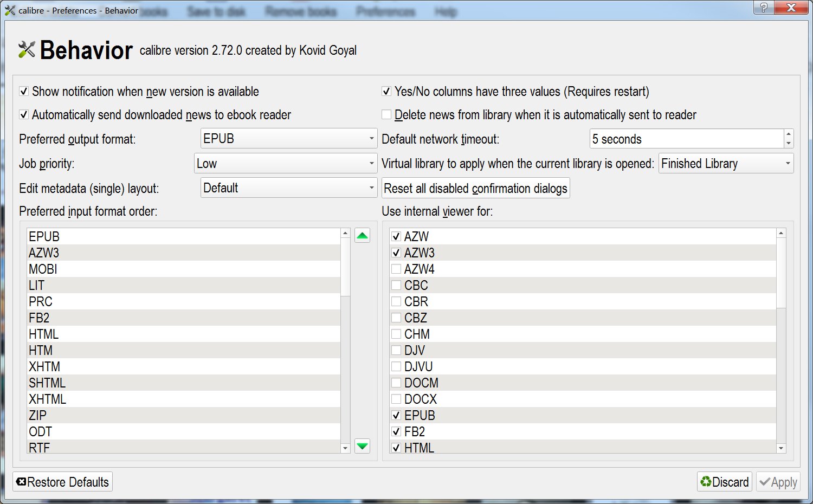
Task: Check DOCM in internal viewer list
Action: pyautogui.click(x=396, y=383)
